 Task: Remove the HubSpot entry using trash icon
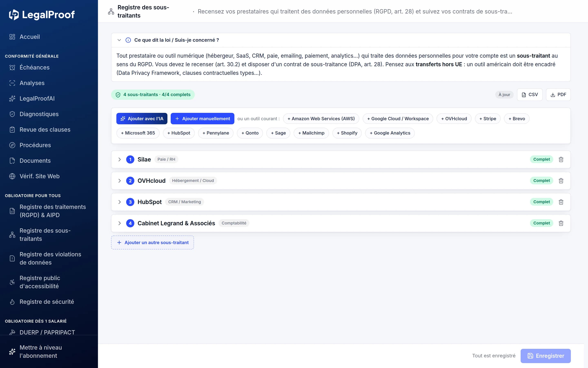(561, 202)
